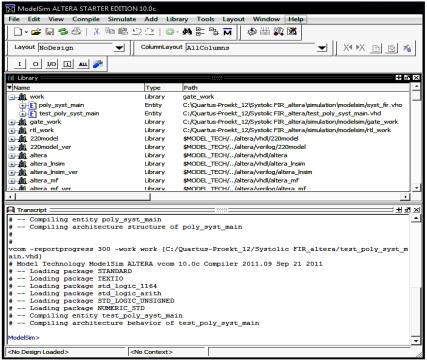427x360 pixels.
Task: Click the Save diskette icon
Action: coord(49,32)
